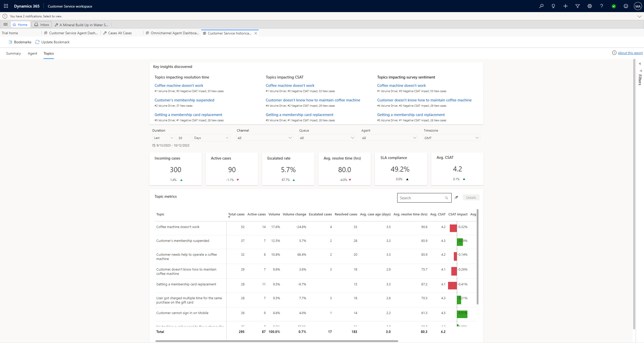Open the Channel dropdown

point(265,138)
